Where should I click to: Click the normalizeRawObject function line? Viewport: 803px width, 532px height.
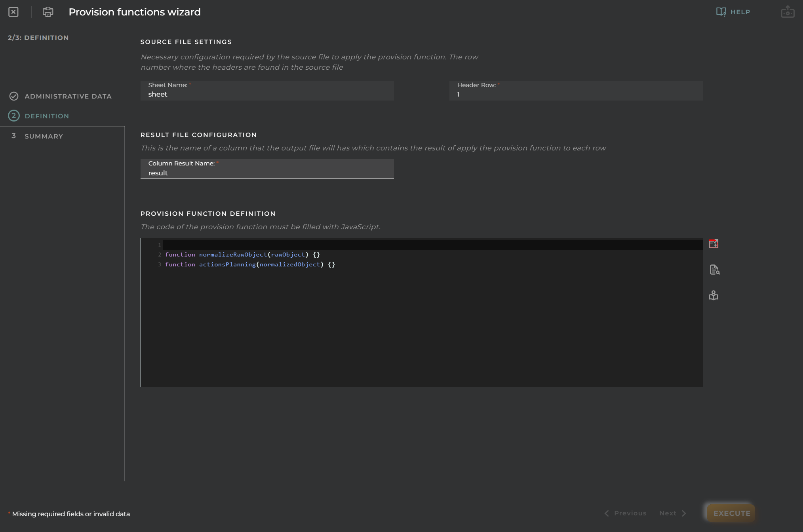242,255
